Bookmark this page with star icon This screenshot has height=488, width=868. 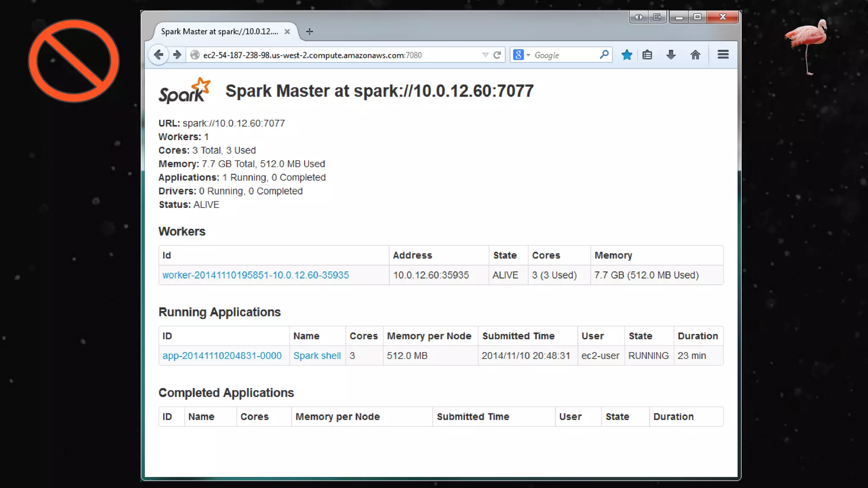(x=627, y=55)
